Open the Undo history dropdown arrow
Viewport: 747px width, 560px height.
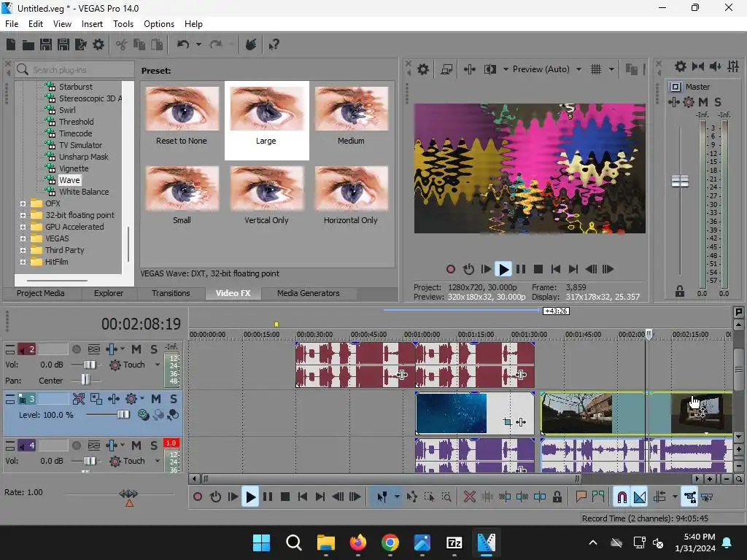pos(198,44)
